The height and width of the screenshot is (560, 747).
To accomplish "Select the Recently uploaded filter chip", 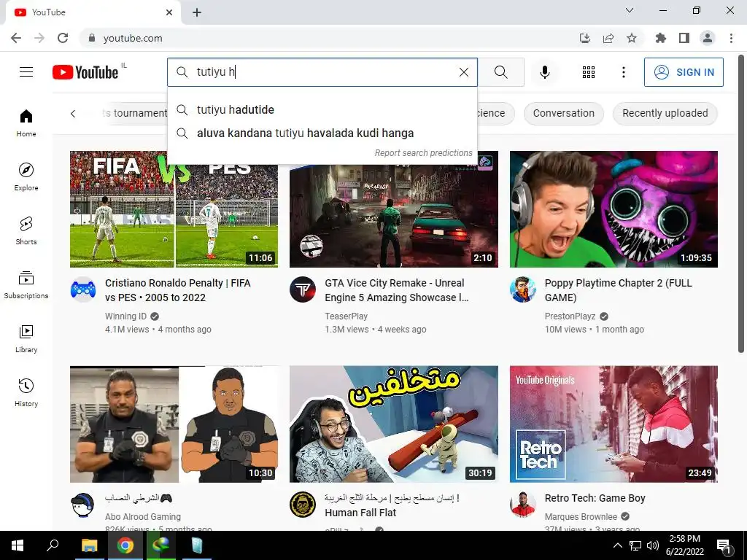I will [665, 113].
